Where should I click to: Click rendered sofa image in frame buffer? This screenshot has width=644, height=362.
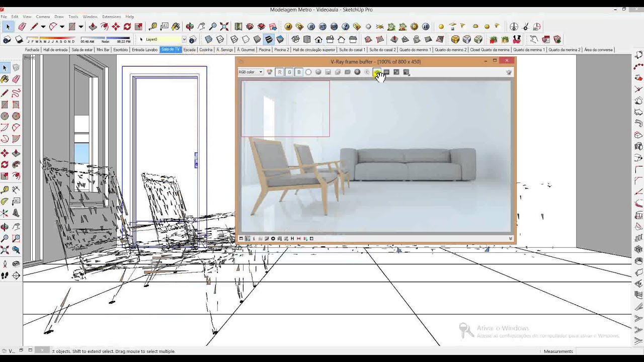[x=408, y=164]
